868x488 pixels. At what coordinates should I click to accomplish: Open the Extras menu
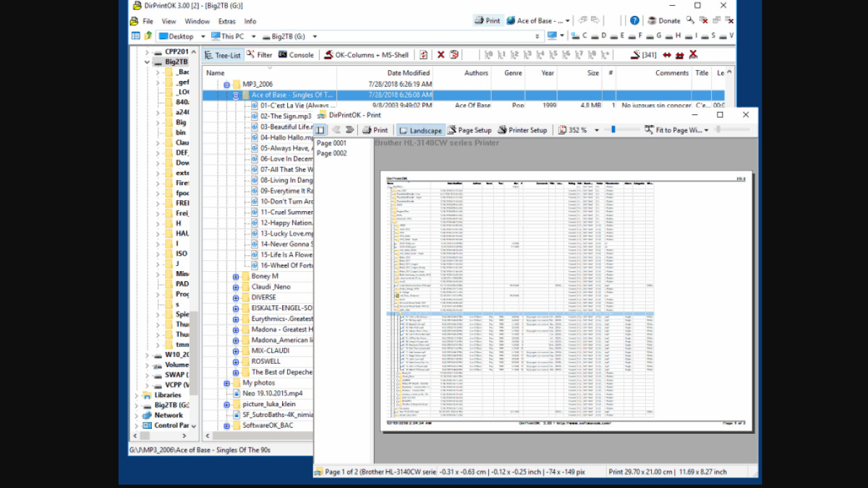(226, 22)
